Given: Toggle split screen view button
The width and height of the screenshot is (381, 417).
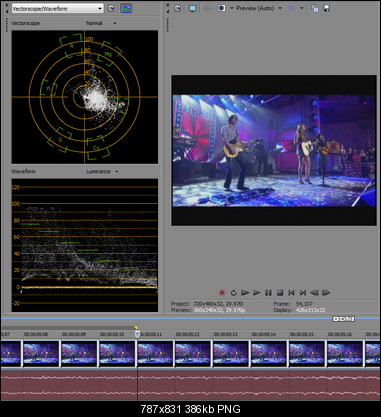Looking at the screenshot, I should click(222, 8).
